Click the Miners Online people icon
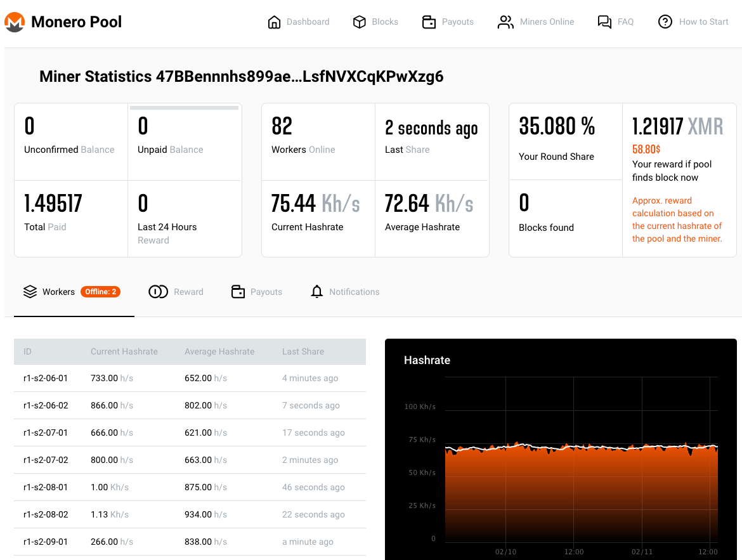Image resolution: width=742 pixels, height=560 pixels. click(x=505, y=22)
